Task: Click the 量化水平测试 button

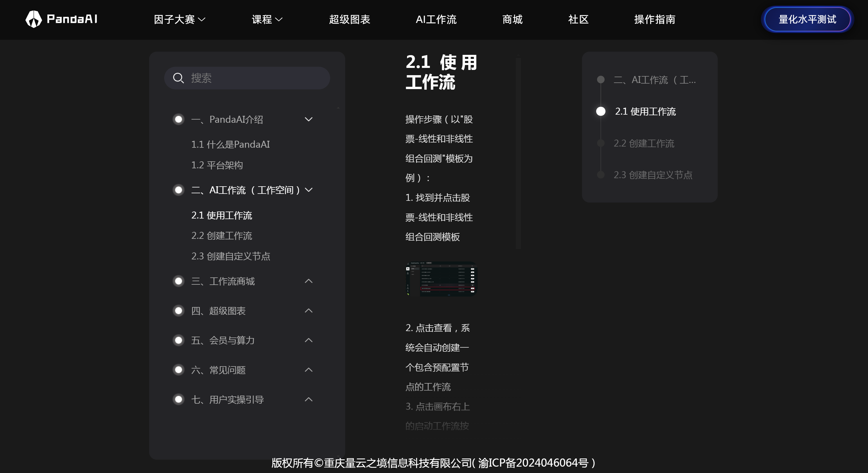Action: coord(807,19)
